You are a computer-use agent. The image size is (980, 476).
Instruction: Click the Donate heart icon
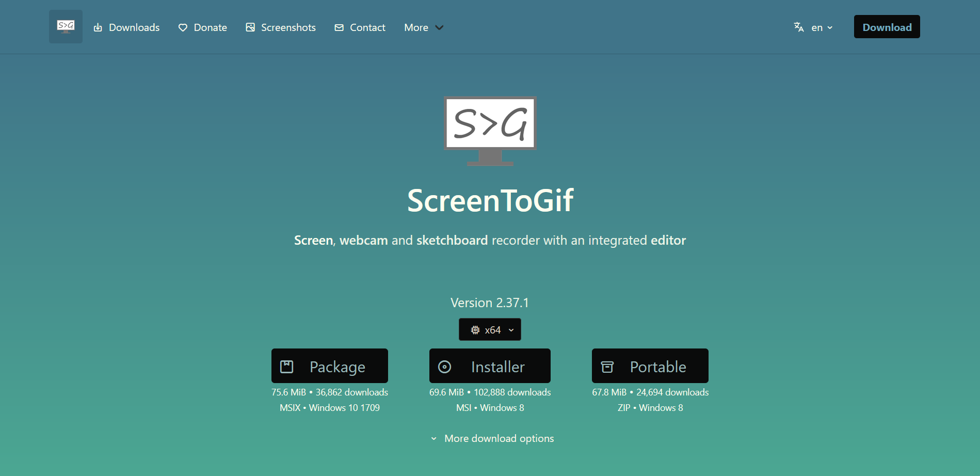(x=183, y=27)
